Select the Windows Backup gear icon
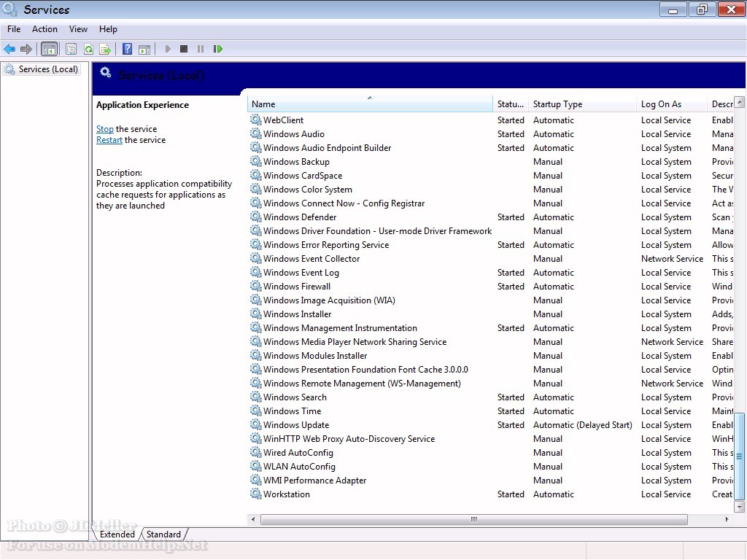 (256, 161)
